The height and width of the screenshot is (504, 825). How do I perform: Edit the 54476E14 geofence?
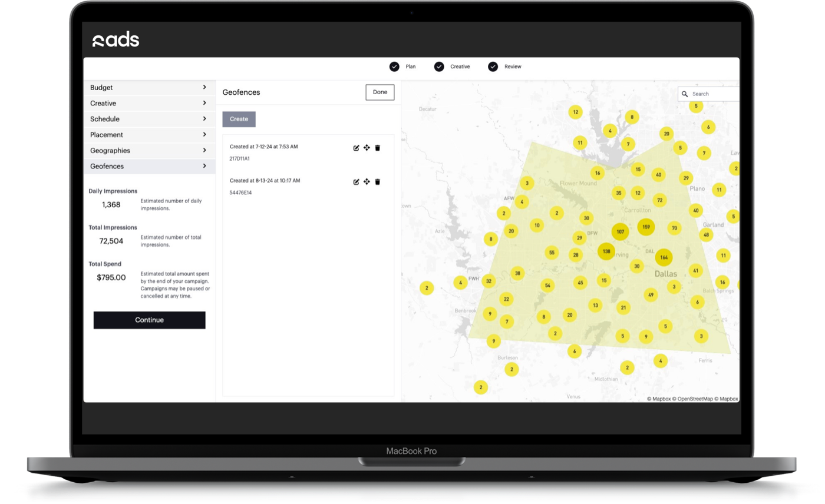point(356,181)
